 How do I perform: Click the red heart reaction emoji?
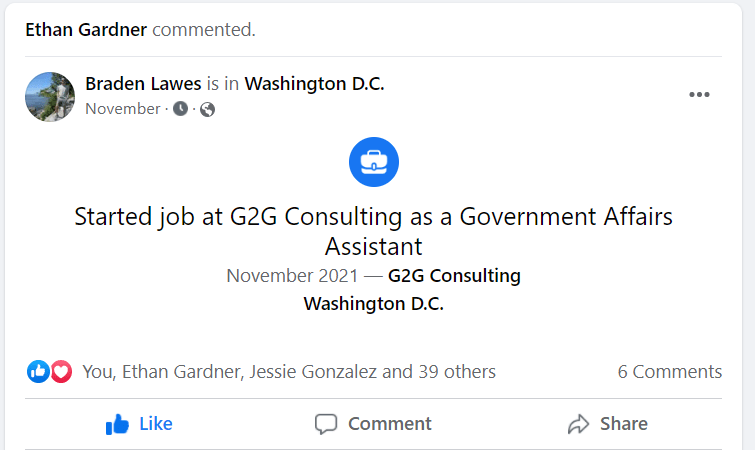(62, 372)
